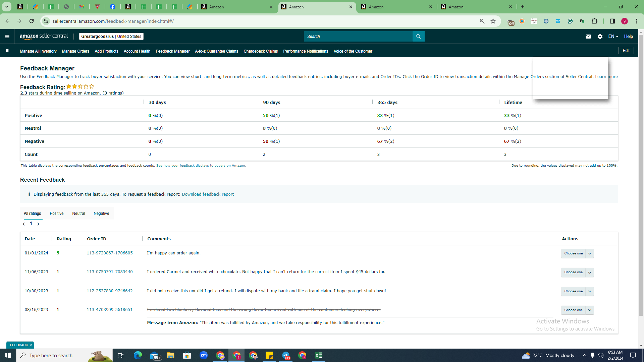Image resolution: width=644 pixels, height=362 pixels.
Task: Click the browser reload button
Action: click(32, 21)
